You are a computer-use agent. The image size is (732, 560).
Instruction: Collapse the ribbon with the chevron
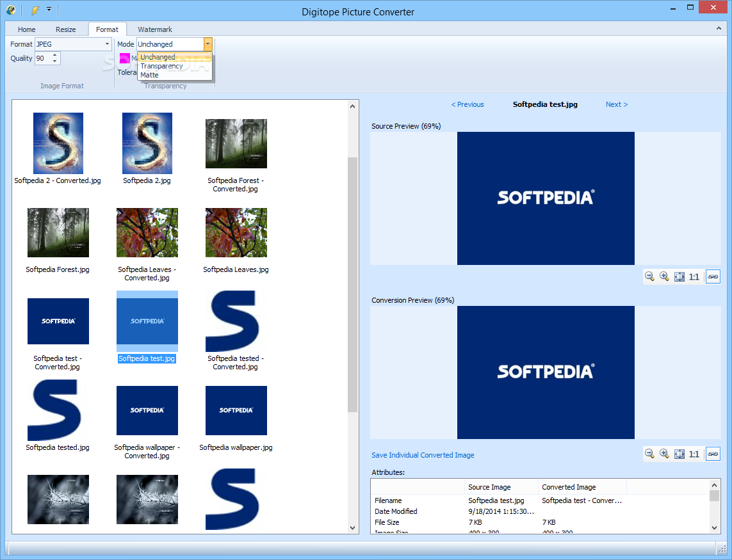[x=719, y=28]
